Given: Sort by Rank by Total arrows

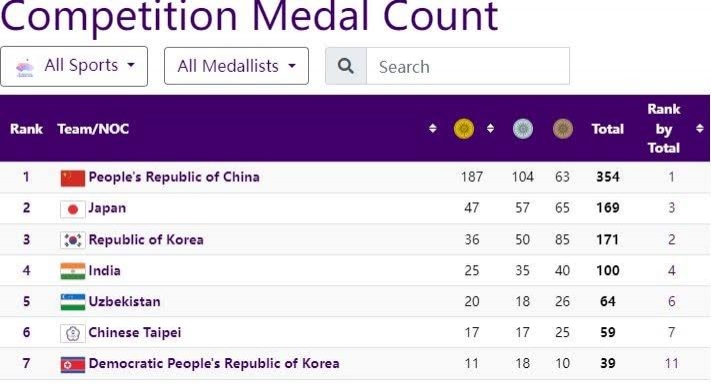Looking at the screenshot, I should [699, 128].
